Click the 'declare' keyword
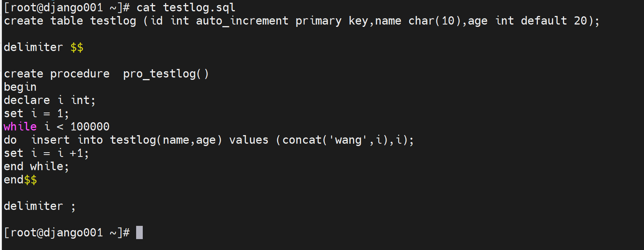The height and width of the screenshot is (250, 644). (x=27, y=100)
